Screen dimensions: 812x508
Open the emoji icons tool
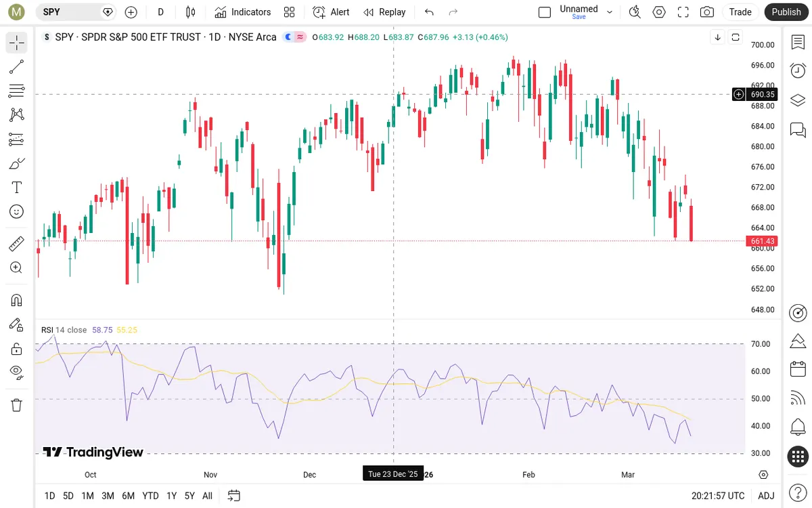(17, 211)
